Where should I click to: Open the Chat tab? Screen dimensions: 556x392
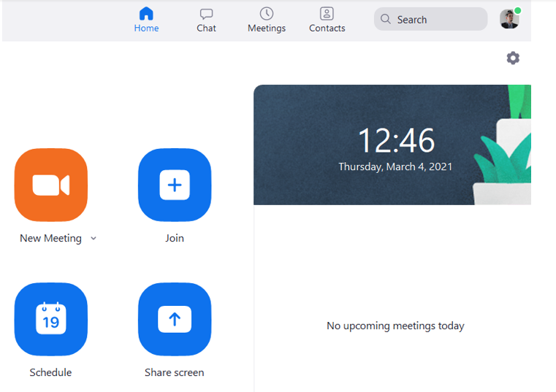[206, 20]
